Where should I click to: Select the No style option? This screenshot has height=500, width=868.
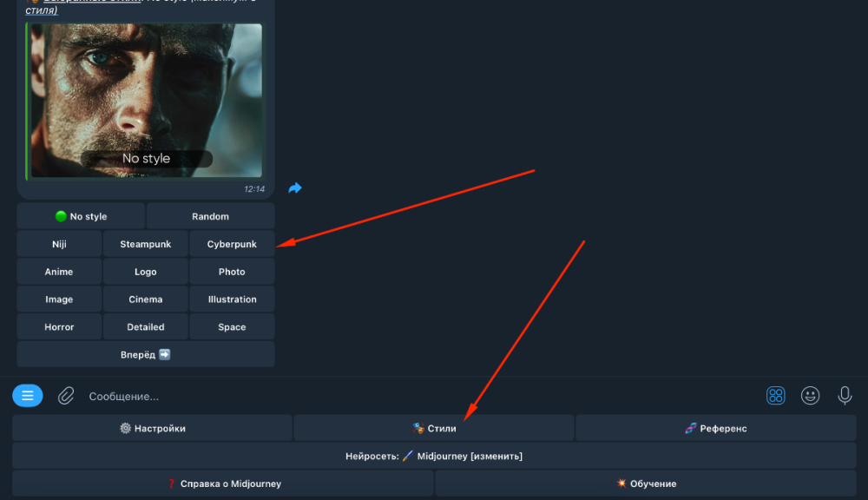(x=81, y=216)
